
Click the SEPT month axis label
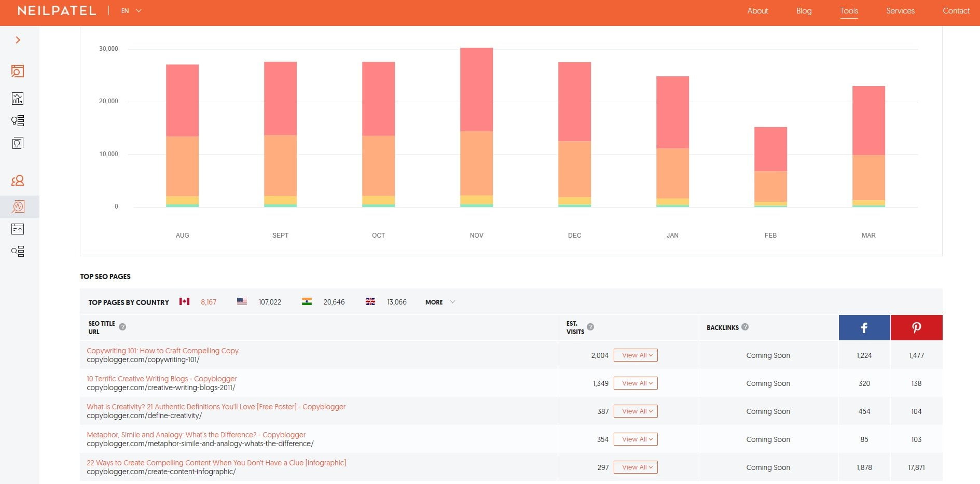[280, 236]
